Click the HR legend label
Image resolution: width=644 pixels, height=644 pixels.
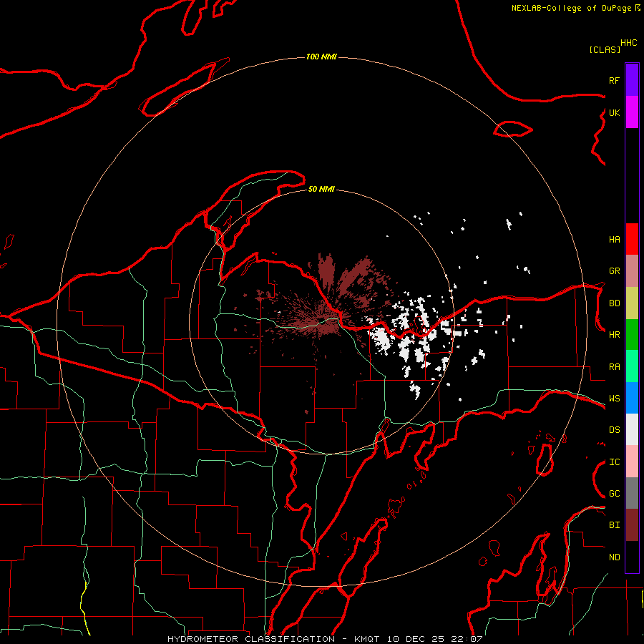tap(614, 335)
